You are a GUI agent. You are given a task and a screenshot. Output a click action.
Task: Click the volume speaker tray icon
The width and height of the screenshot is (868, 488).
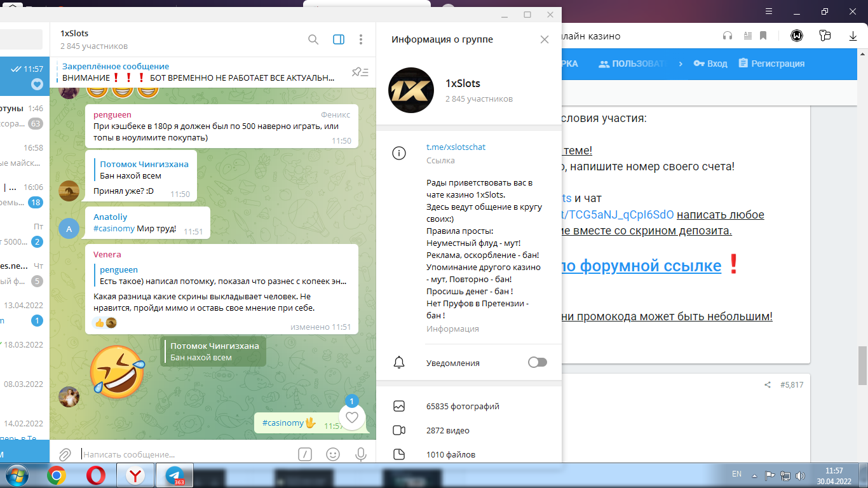click(x=801, y=475)
